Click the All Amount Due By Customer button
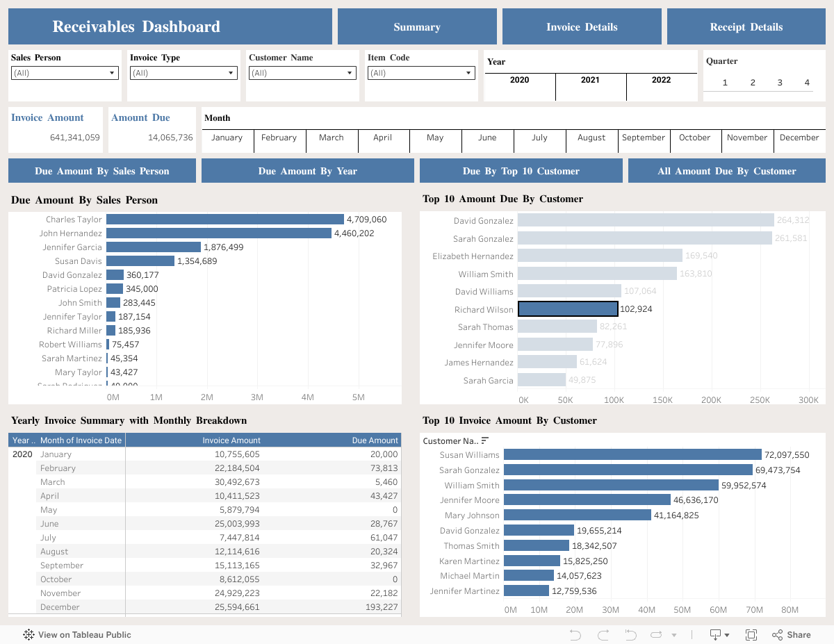Image resolution: width=834 pixels, height=644 pixels. click(727, 171)
